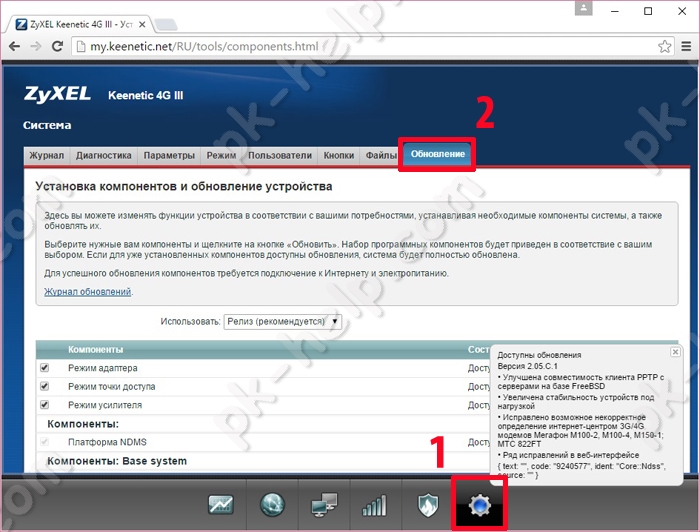
Task: Open the system monitor chart icon
Action: tap(221, 505)
